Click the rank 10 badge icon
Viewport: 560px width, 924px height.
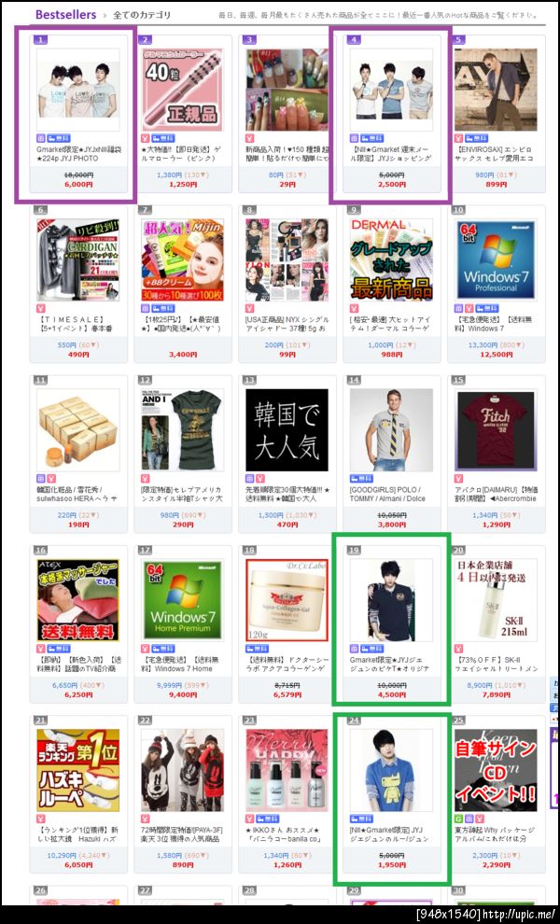click(x=459, y=210)
